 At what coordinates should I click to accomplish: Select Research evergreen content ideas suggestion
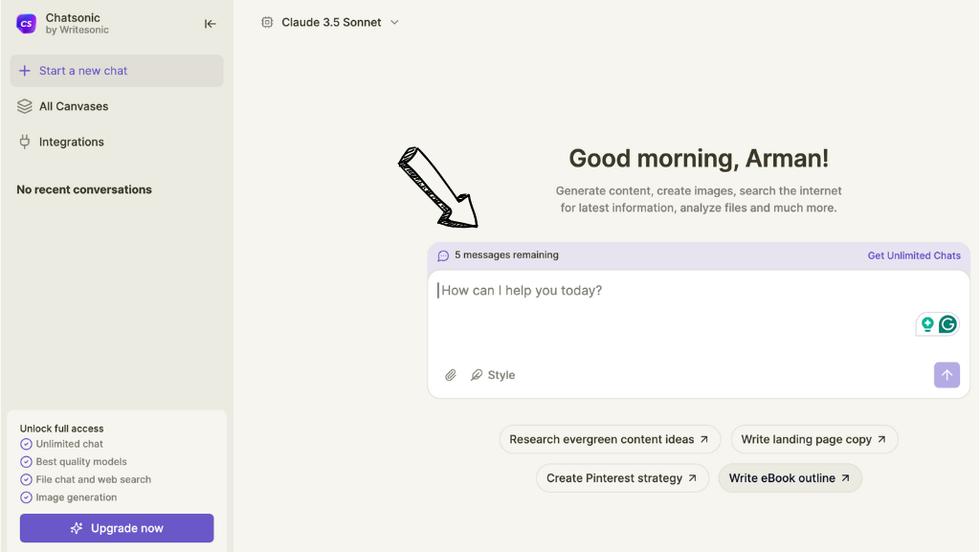(x=608, y=439)
